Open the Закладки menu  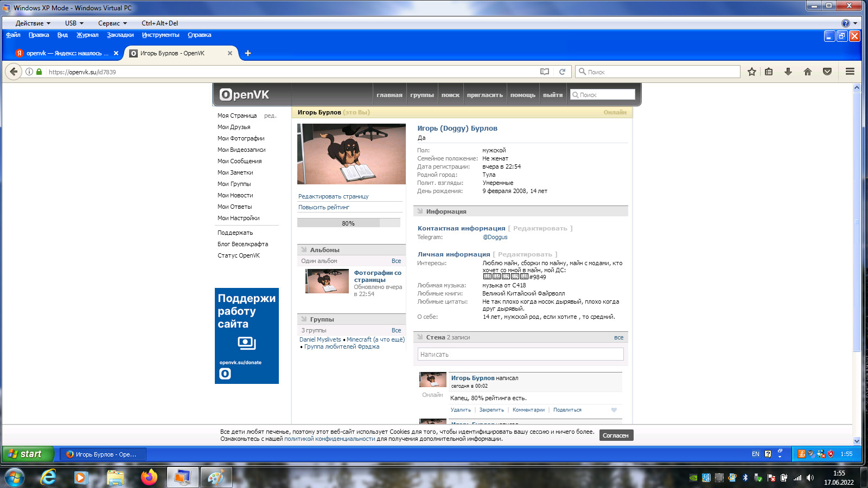point(120,35)
